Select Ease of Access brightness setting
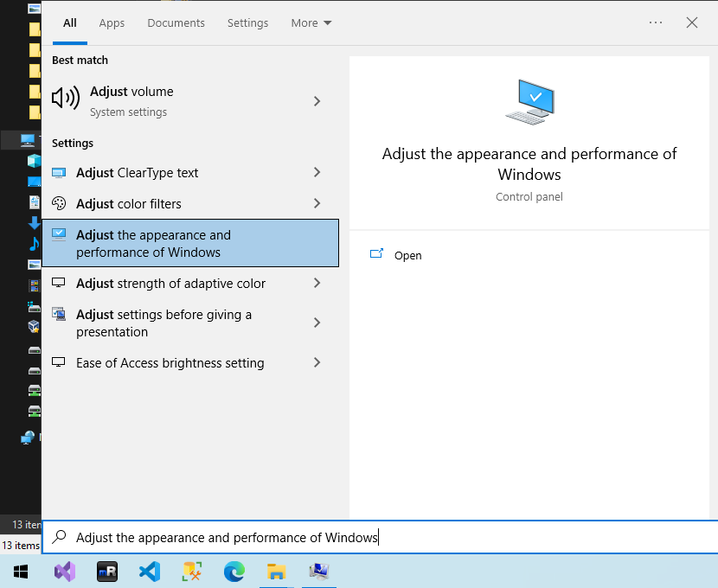This screenshot has height=588, width=718. (170, 363)
